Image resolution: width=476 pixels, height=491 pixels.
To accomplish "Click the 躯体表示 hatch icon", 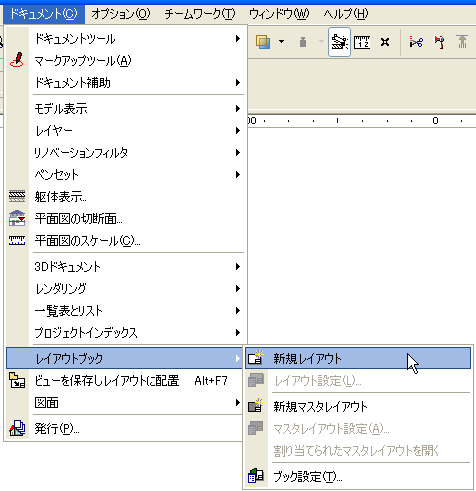I will tap(17, 196).
